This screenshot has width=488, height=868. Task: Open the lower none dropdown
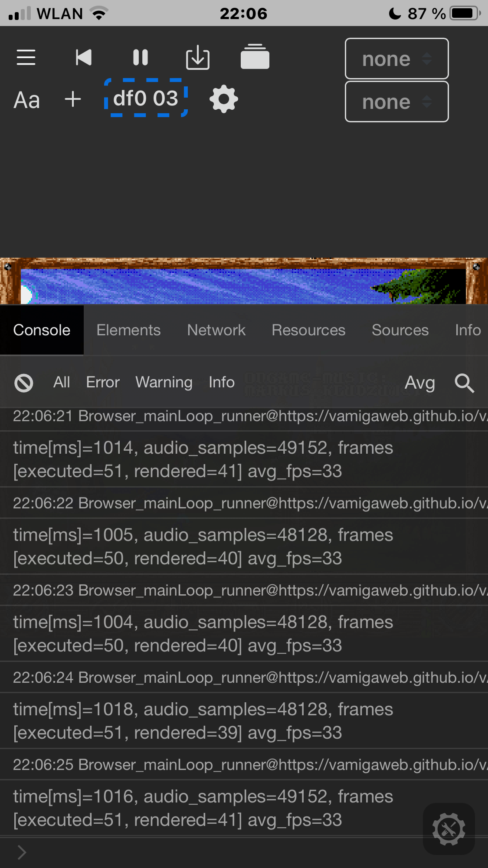[396, 102]
